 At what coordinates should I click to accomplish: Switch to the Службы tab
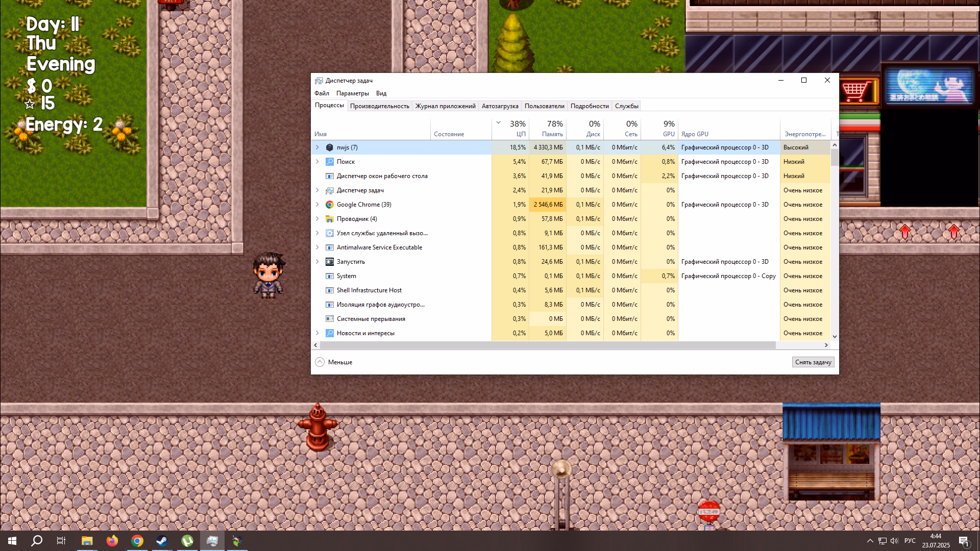(626, 106)
